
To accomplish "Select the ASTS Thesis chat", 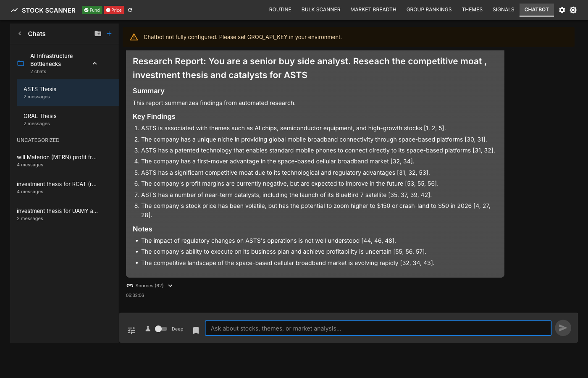I will pos(68,93).
